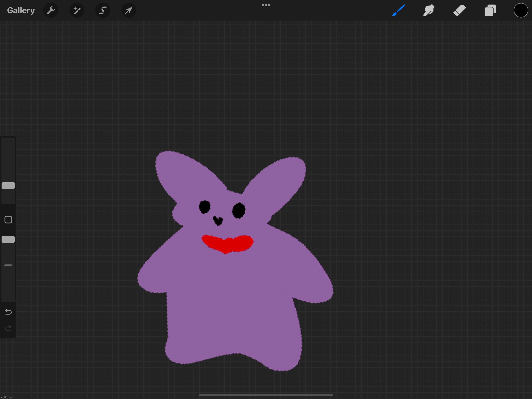The width and height of the screenshot is (532, 399).
Task: Open the Layers panel
Action: tap(490, 10)
